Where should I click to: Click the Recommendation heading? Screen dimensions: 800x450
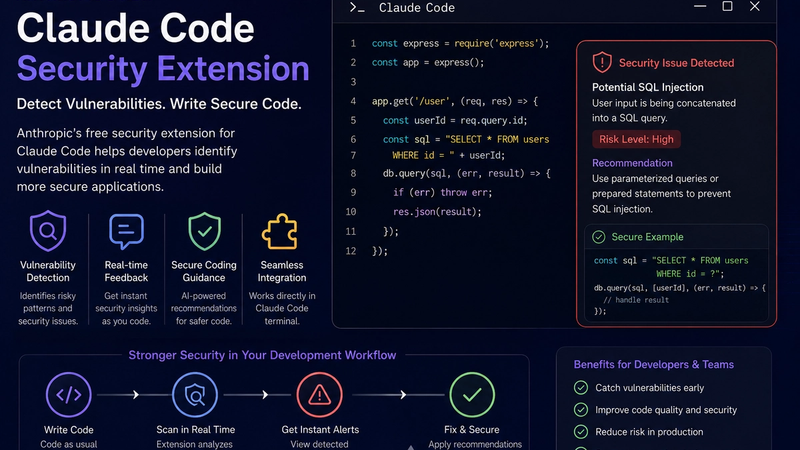click(x=632, y=163)
